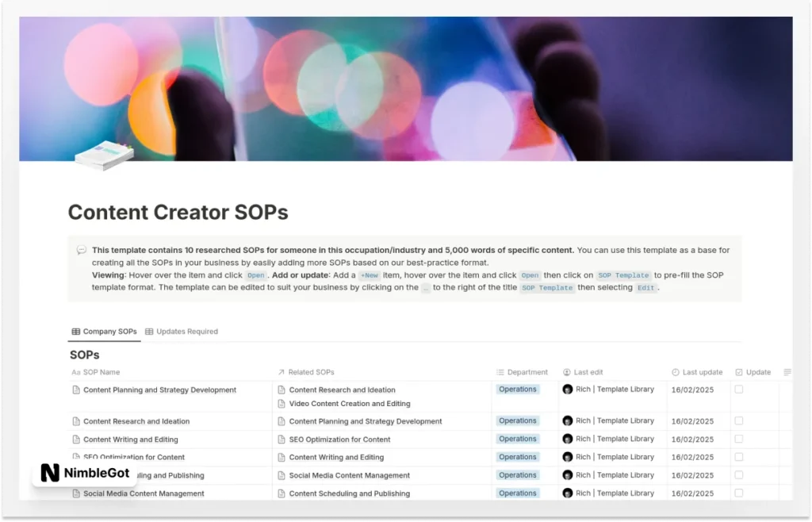812x522 pixels.
Task: Tick the Update checkbox for Content Planning row
Action: tap(739, 390)
